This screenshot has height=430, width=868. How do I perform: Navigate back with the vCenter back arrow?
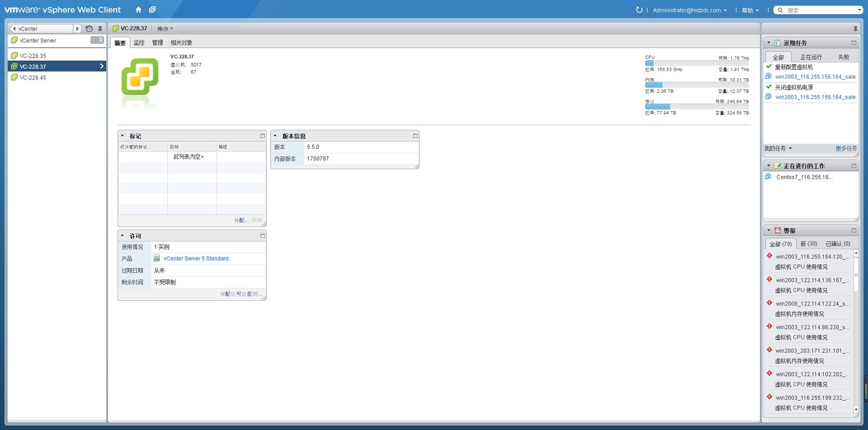click(x=14, y=29)
